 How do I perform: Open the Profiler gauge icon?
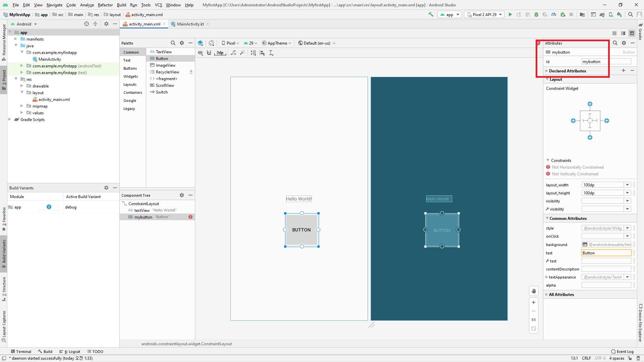point(554,14)
